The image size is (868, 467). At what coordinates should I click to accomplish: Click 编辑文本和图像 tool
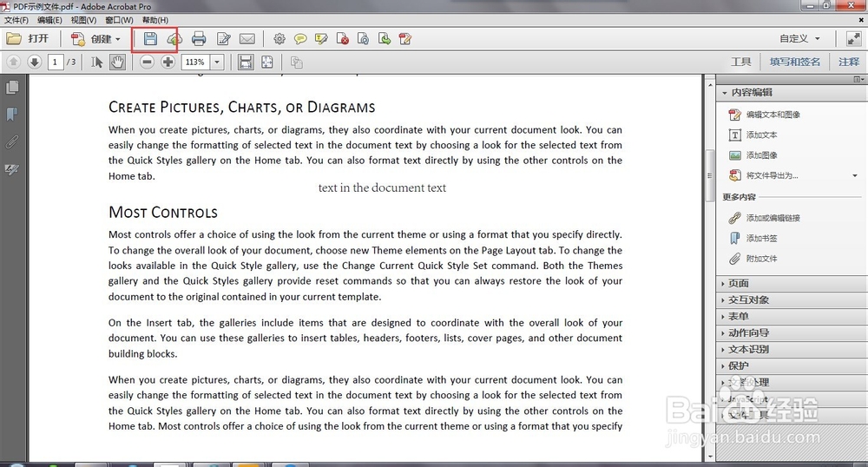[x=765, y=115]
